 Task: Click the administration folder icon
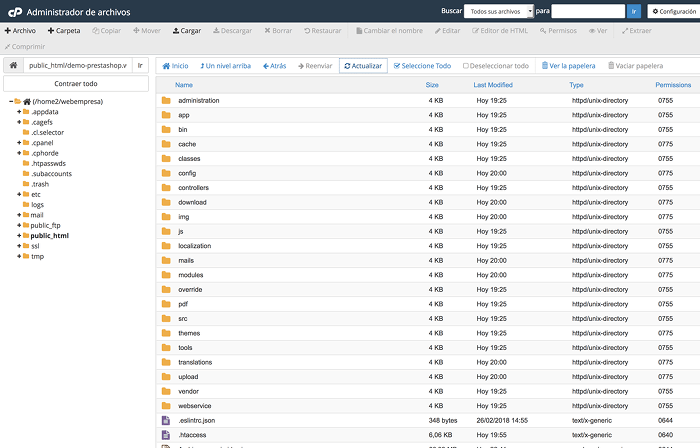[x=166, y=101]
